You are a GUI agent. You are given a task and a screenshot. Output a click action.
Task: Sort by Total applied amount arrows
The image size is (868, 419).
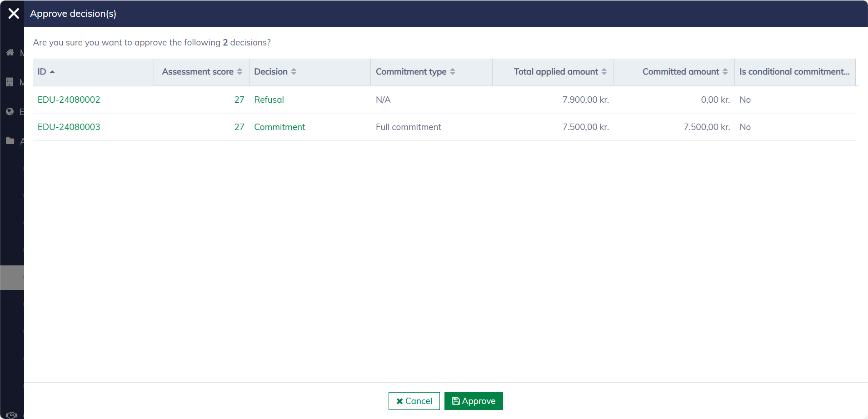(x=604, y=72)
